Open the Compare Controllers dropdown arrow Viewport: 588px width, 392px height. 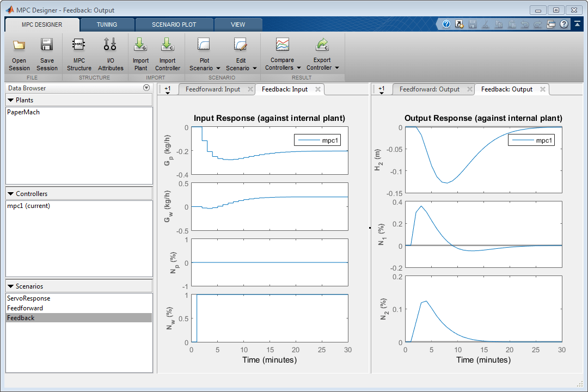[x=299, y=68]
